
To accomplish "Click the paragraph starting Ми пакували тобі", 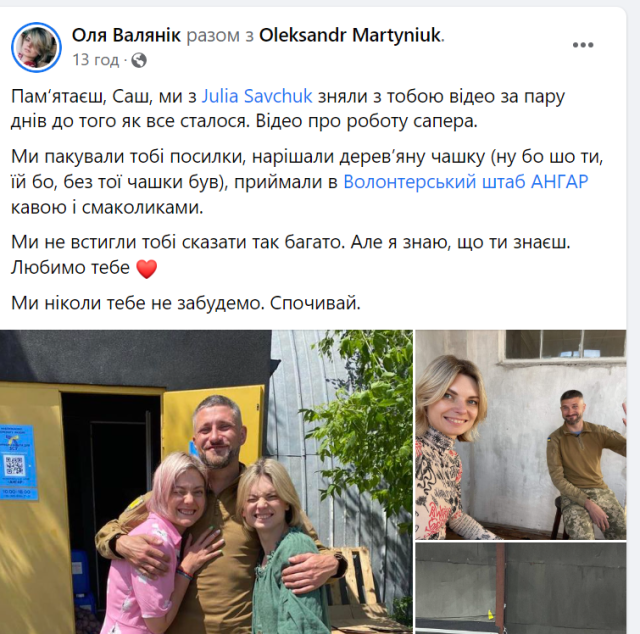I will pyautogui.click(x=307, y=182).
